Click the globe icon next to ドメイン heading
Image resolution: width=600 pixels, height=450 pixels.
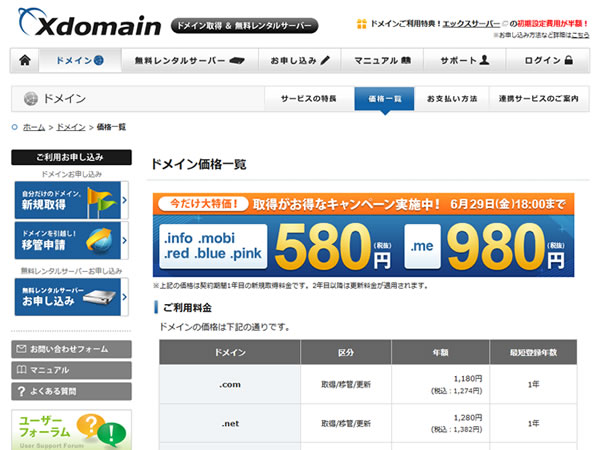pos(31,99)
